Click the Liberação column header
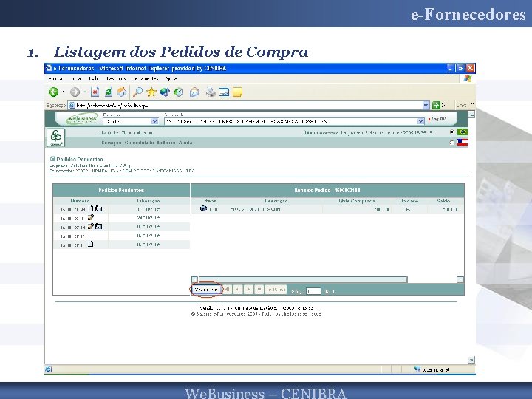The width and height of the screenshot is (532, 399). (149, 201)
